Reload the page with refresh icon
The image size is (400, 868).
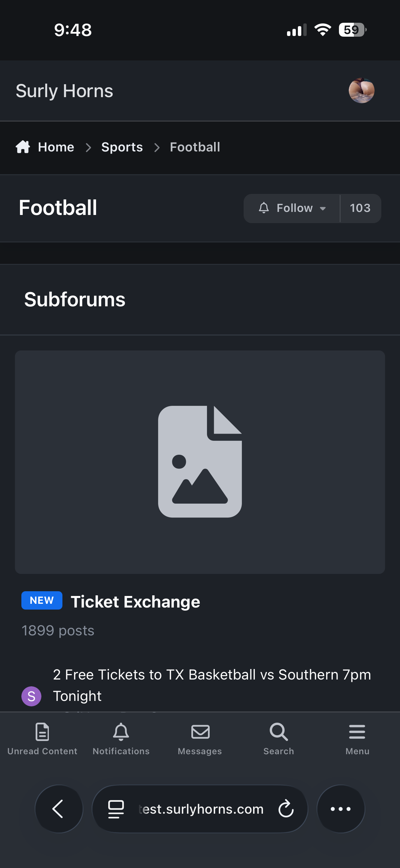pos(286,809)
